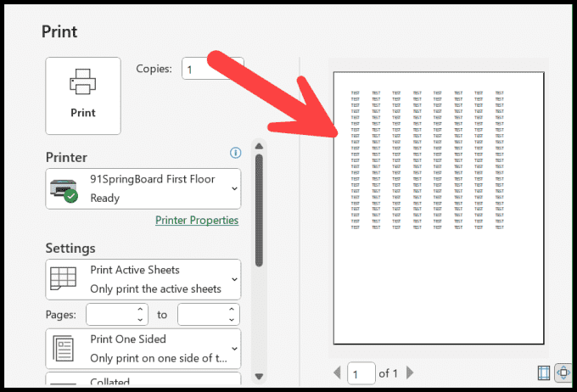The image size is (577, 392).
Task: Click the settings scrollbar down arrow
Action: tap(259, 376)
